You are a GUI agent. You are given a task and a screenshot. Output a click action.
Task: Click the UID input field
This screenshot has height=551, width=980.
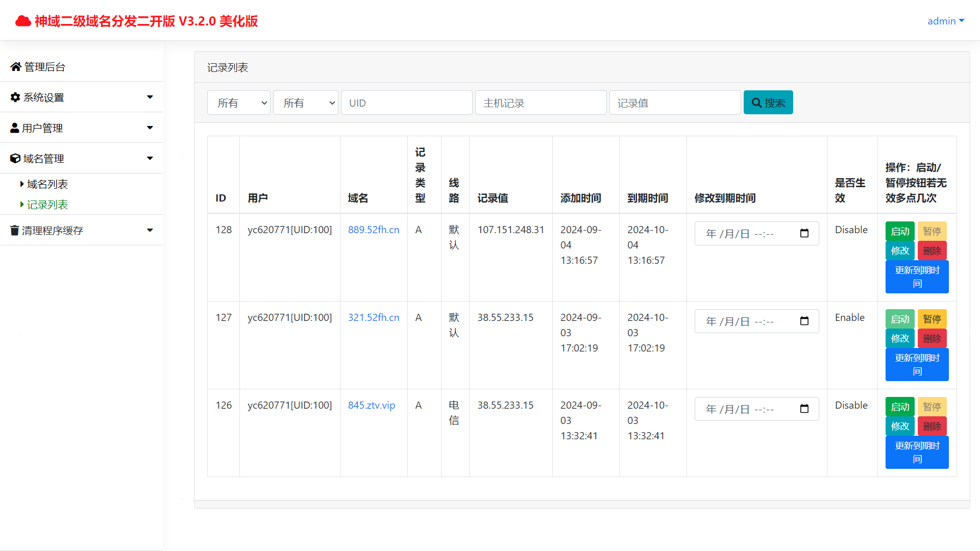[x=406, y=103]
